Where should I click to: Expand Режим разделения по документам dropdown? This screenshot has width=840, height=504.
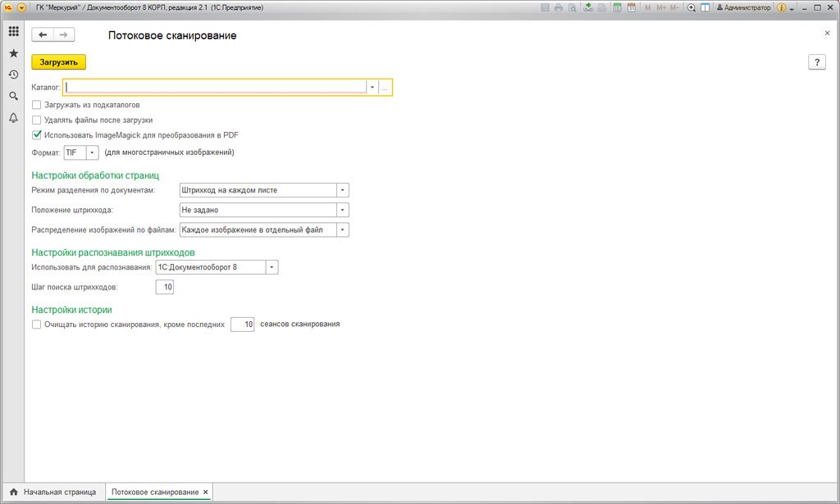pyautogui.click(x=342, y=190)
